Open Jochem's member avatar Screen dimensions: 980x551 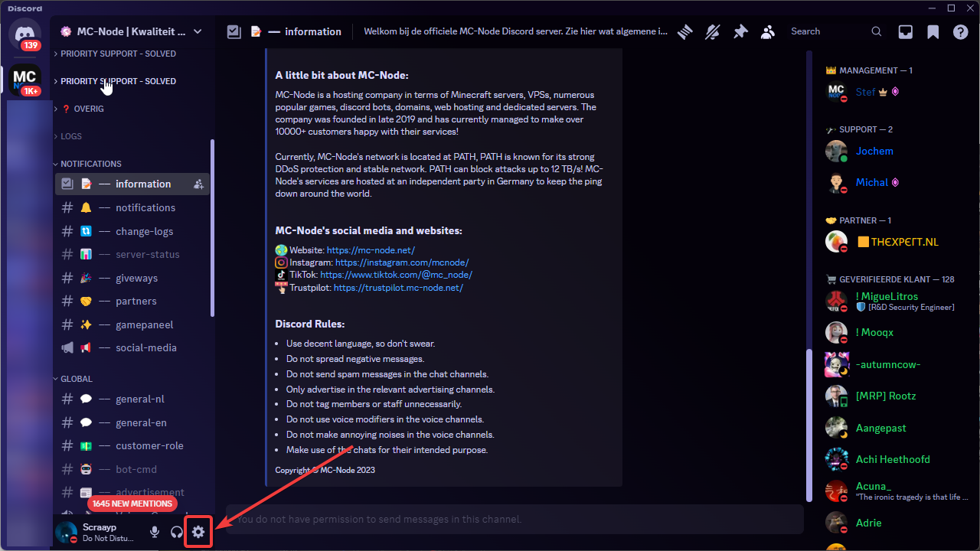pyautogui.click(x=836, y=151)
